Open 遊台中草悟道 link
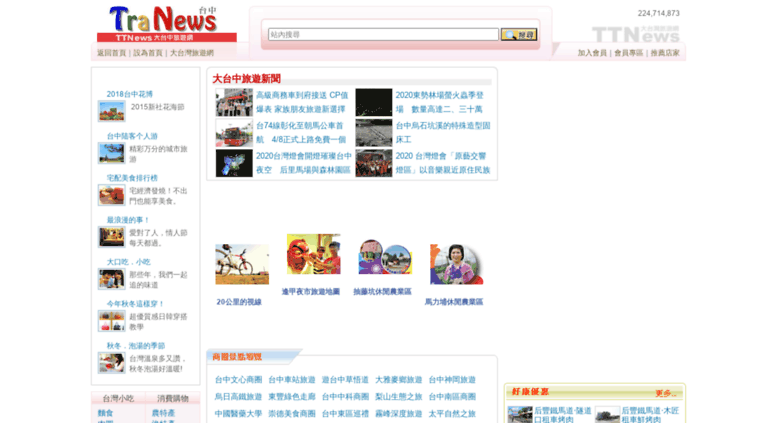This screenshot has width=777, height=423. click(345, 380)
